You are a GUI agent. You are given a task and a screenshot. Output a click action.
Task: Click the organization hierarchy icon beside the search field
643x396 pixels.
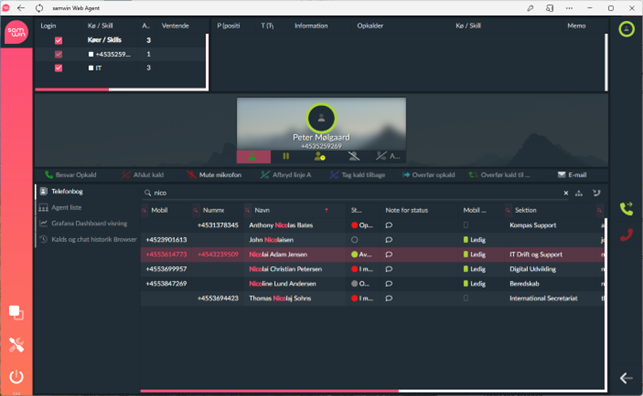(579, 193)
